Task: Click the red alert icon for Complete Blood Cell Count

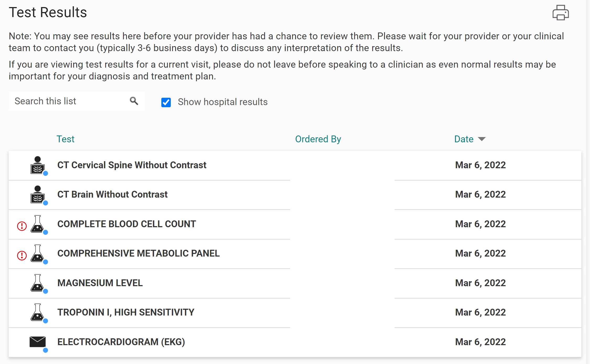Action: point(22,226)
